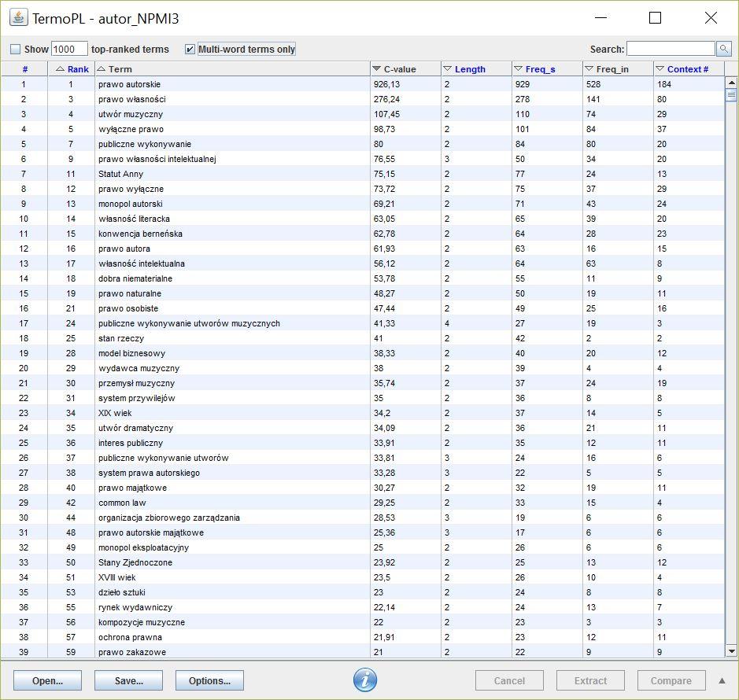Select the term 'konwencja berneńska'

coord(140,234)
